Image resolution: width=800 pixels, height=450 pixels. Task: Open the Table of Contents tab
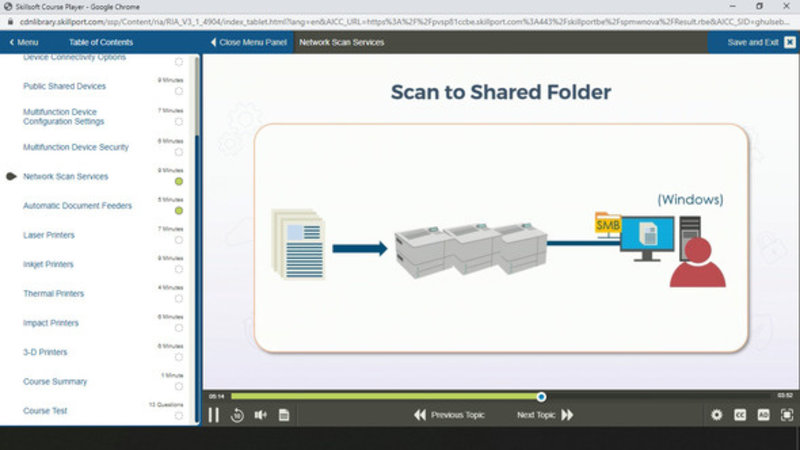tap(101, 42)
